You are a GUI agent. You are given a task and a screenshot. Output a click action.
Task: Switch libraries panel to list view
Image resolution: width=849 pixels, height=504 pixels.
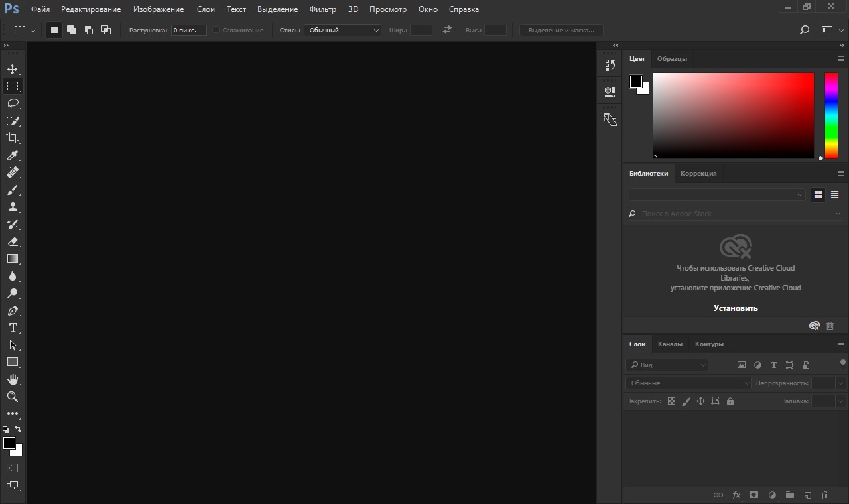pyautogui.click(x=834, y=195)
